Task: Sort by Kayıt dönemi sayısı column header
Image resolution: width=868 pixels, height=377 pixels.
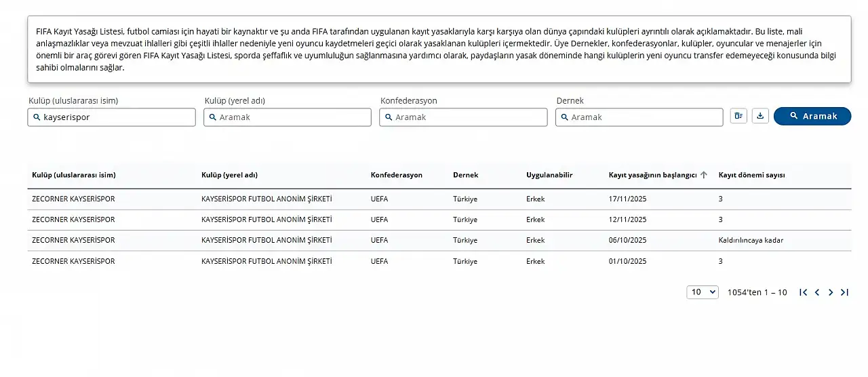Action: point(751,175)
